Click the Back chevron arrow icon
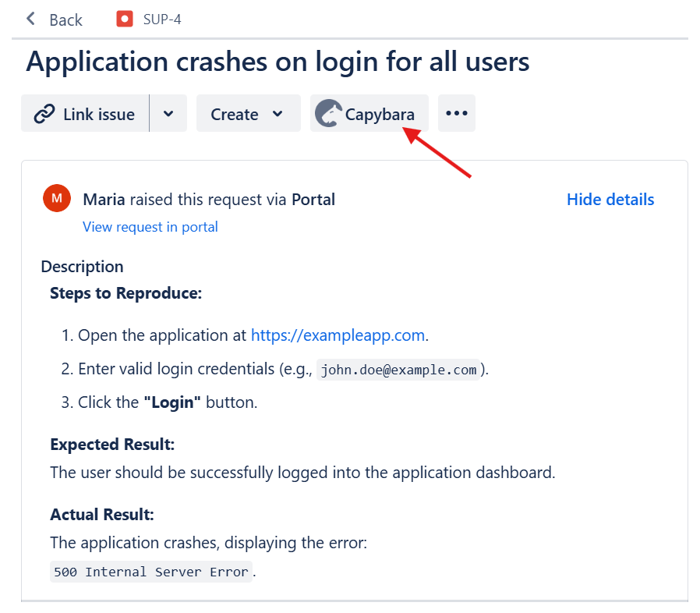 tap(31, 19)
